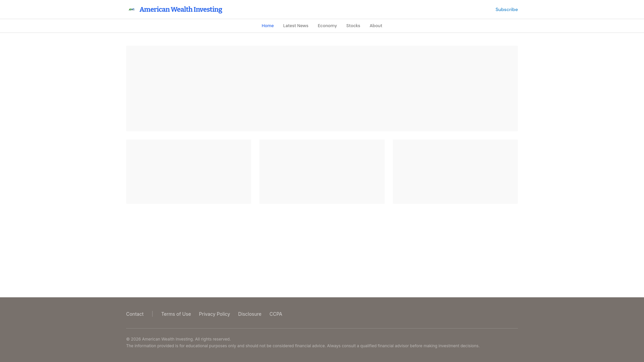Screen dimensions: 644x362
Task: Click the CCPA footer link
Action: pyautogui.click(x=276, y=314)
